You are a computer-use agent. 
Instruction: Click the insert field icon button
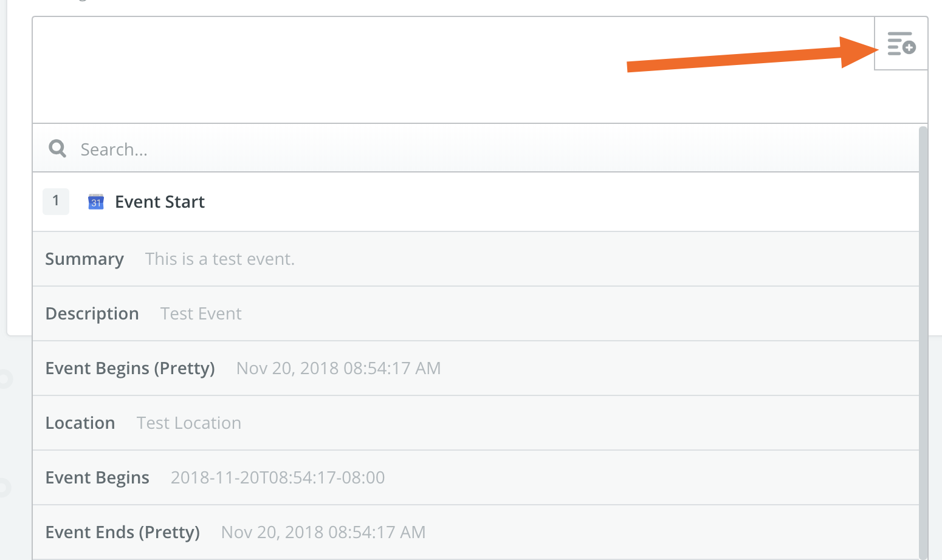pyautogui.click(x=901, y=44)
